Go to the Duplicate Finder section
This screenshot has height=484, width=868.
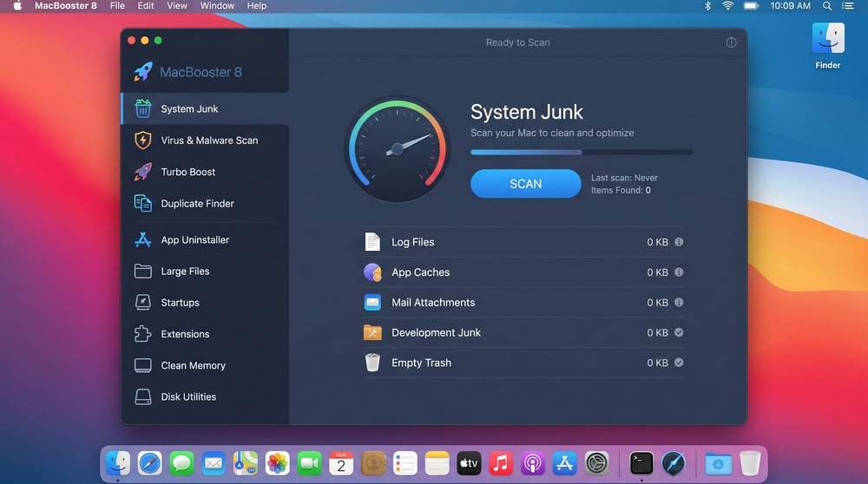205,204
